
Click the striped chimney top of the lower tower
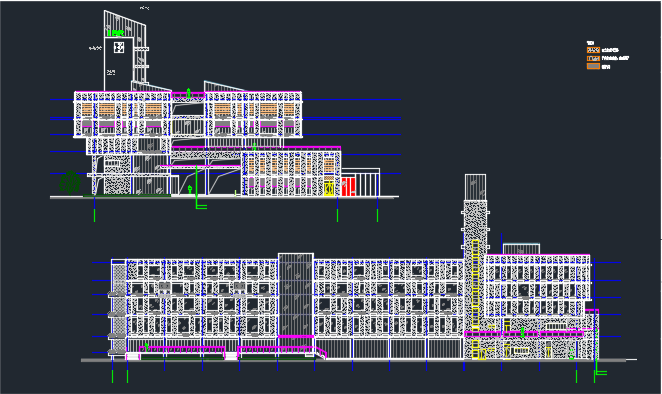tap(475, 187)
